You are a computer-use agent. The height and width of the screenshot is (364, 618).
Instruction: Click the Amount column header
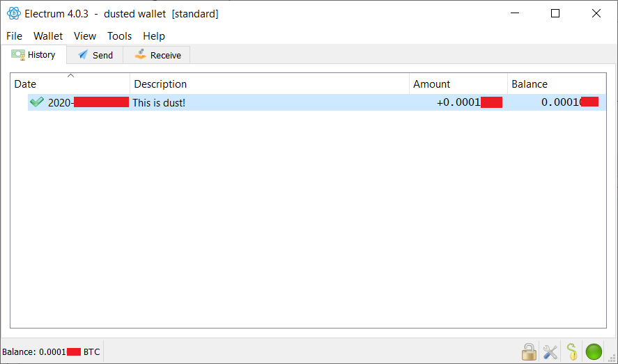pos(458,84)
